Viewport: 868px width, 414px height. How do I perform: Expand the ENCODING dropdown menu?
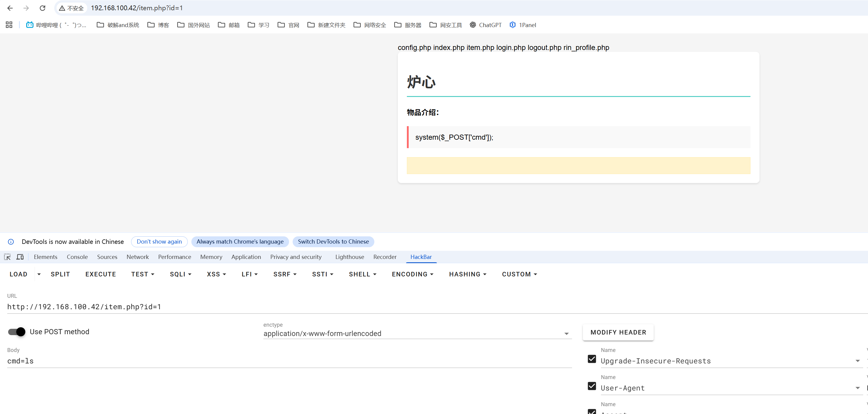[412, 274]
